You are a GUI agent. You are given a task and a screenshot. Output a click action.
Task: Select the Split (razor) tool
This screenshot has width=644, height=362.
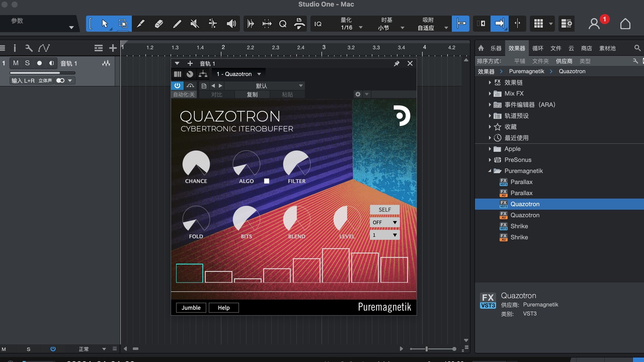click(141, 24)
